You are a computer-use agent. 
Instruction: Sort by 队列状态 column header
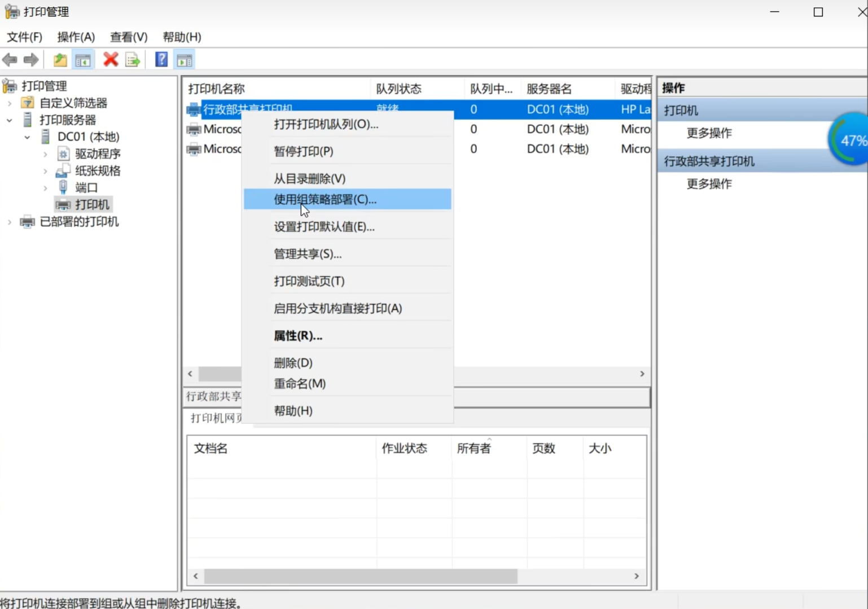click(419, 89)
